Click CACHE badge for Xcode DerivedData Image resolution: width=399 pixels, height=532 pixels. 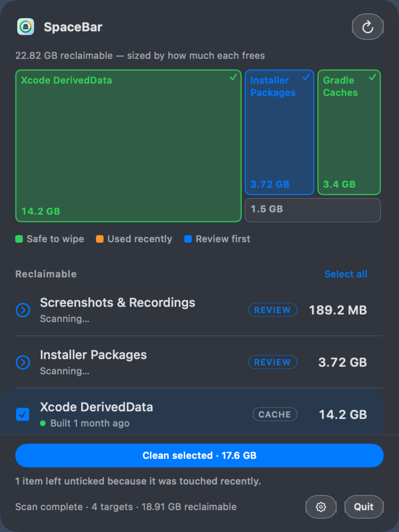pyautogui.click(x=275, y=414)
